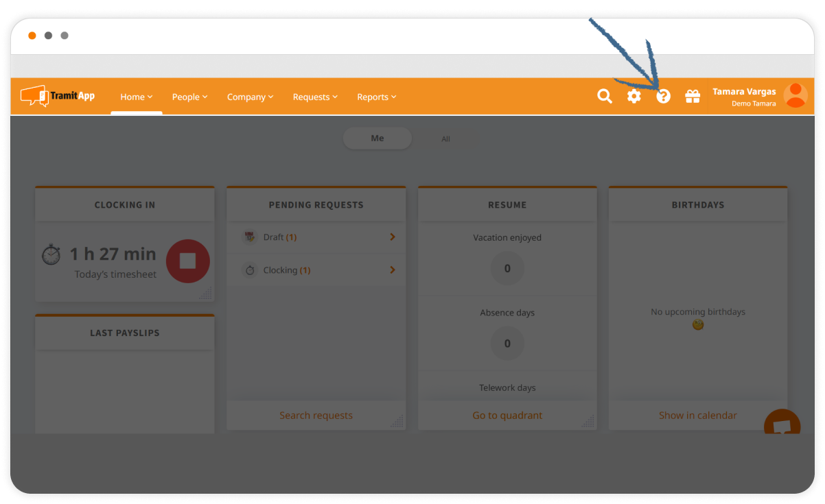Image resolution: width=825 pixels, height=504 pixels.
Task: Open the Requests menu
Action: pyautogui.click(x=315, y=97)
